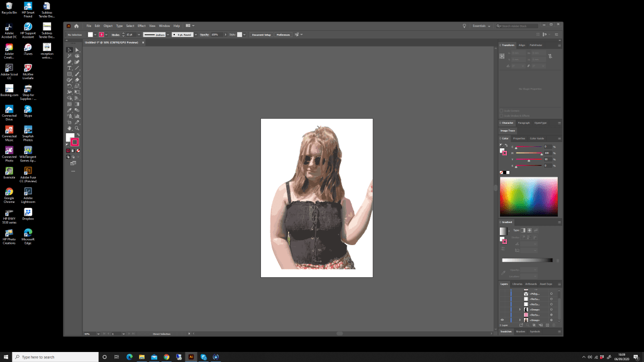Open the Effect menu
Screen dimensions: 644x362
[x=142, y=26]
